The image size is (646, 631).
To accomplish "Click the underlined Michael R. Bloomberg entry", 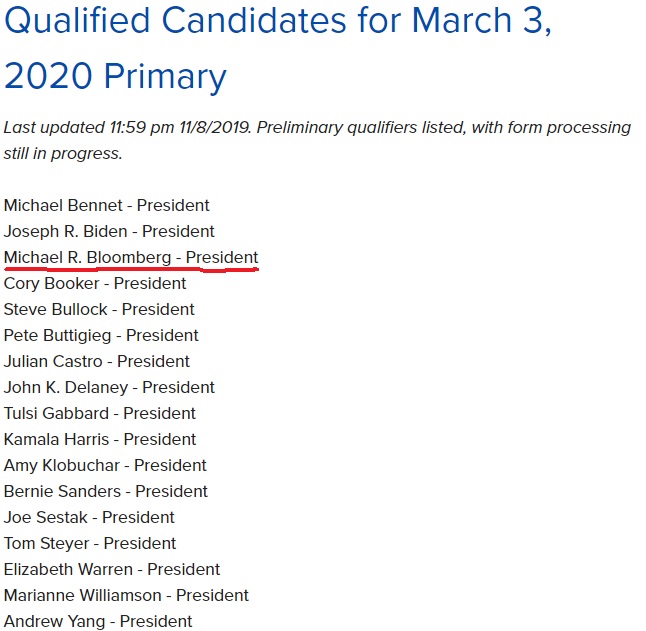I will coord(131,257).
